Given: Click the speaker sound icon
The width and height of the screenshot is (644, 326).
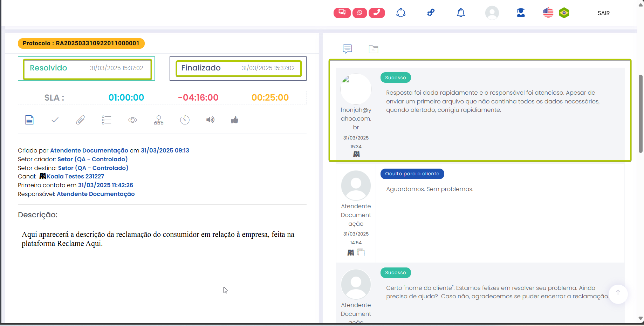Looking at the screenshot, I should (210, 120).
